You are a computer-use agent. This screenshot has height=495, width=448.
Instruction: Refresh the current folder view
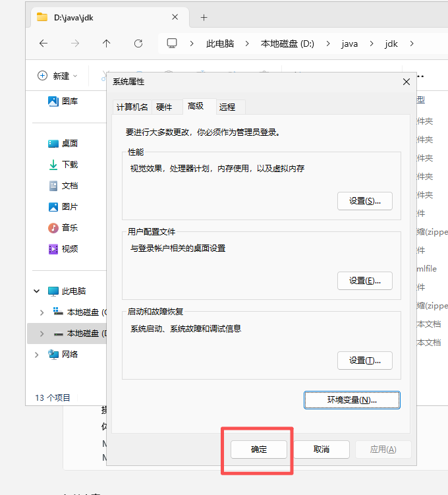pyautogui.click(x=138, y=44)
